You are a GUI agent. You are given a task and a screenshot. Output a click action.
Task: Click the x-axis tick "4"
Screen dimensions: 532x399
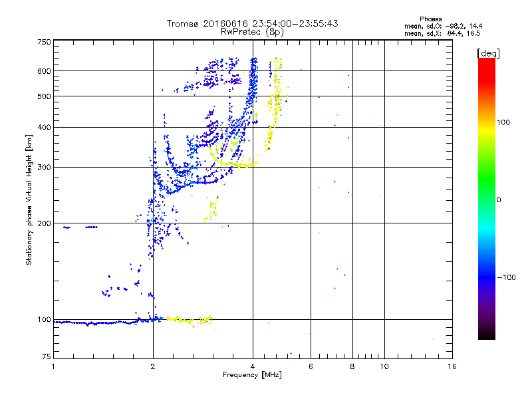[253, 366]
